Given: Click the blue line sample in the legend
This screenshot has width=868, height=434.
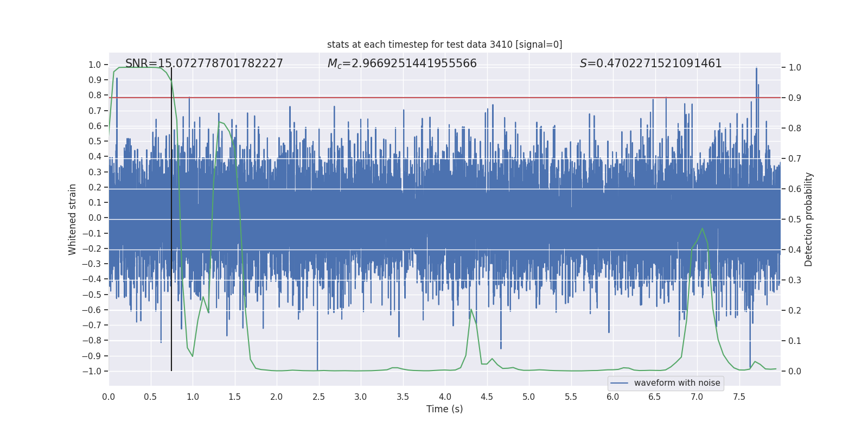Looking at the screenshot, I should [x=620, y=383].
